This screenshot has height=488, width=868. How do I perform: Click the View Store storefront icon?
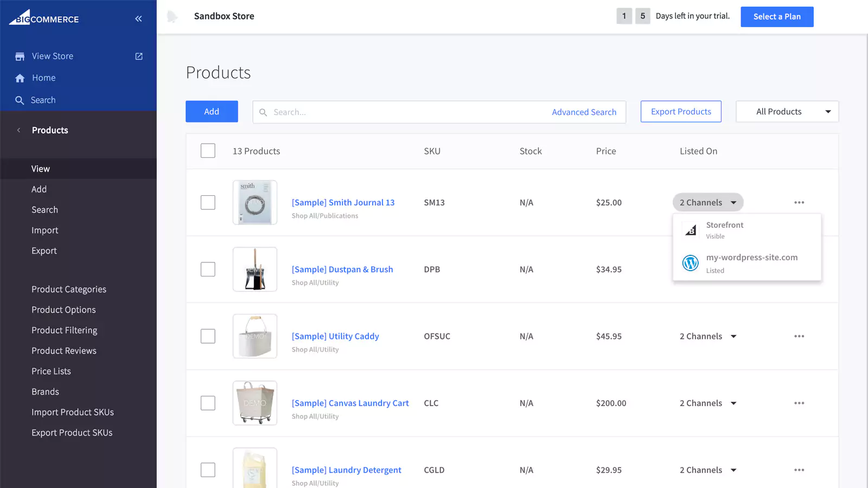pos(20,56)
